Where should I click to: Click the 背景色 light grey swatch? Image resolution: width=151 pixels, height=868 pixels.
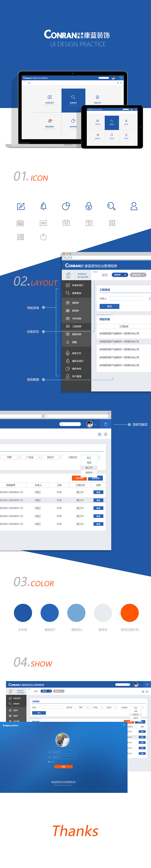click(103, 613)
